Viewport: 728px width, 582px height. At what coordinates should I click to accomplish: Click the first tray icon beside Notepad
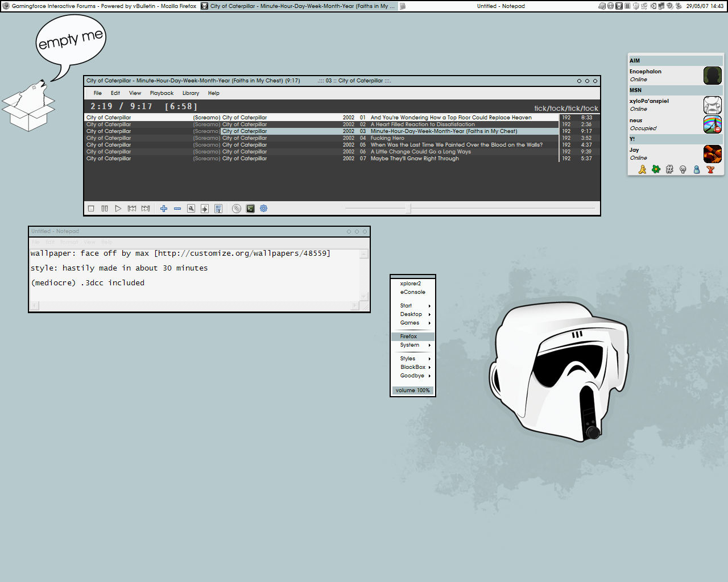click(602, 6)
